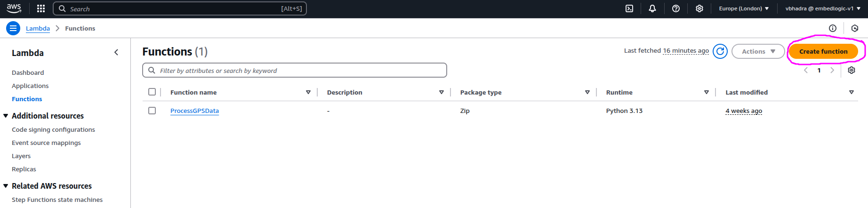868x208 pixels.
Task: Refresh the functions list
Action: pos(720,51)
